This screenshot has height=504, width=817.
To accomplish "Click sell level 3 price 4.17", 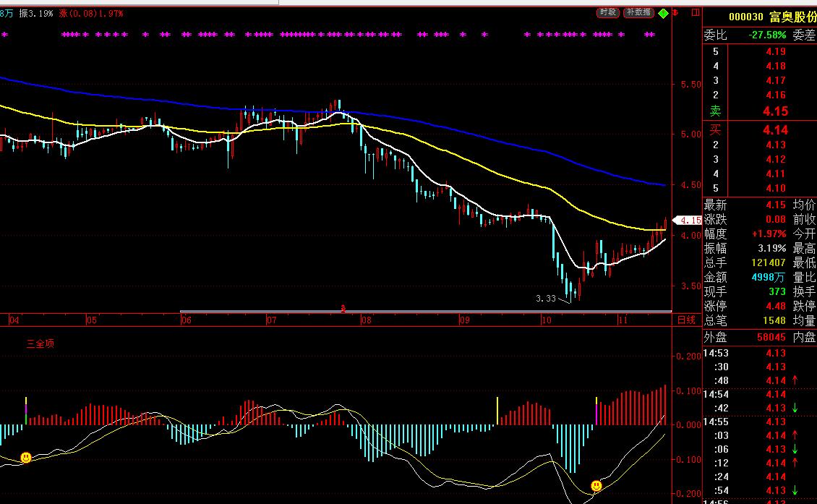I will 776,81.
